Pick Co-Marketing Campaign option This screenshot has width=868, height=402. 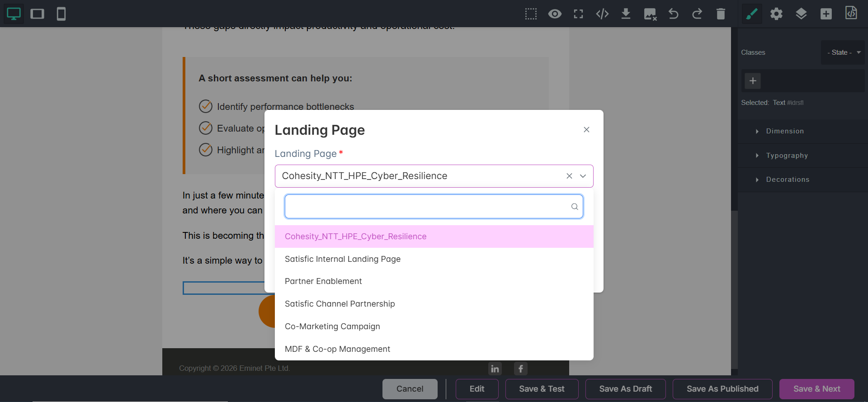pos(434,326)
